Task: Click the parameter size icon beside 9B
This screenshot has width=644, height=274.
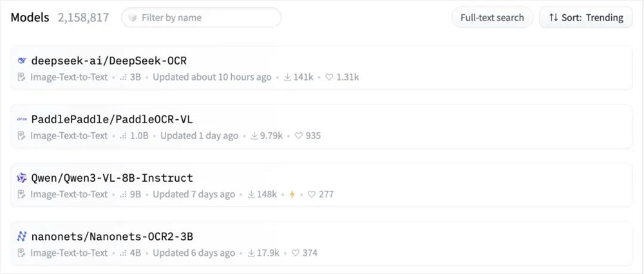Action: point(123,194)
